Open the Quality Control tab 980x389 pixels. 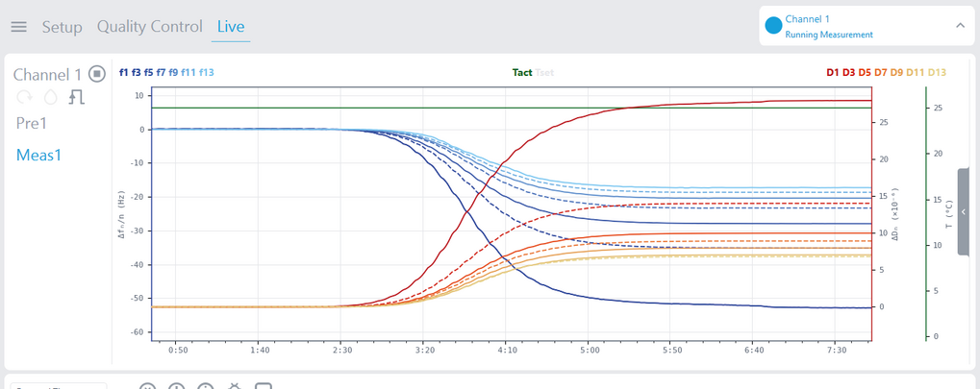pos(149,27)
